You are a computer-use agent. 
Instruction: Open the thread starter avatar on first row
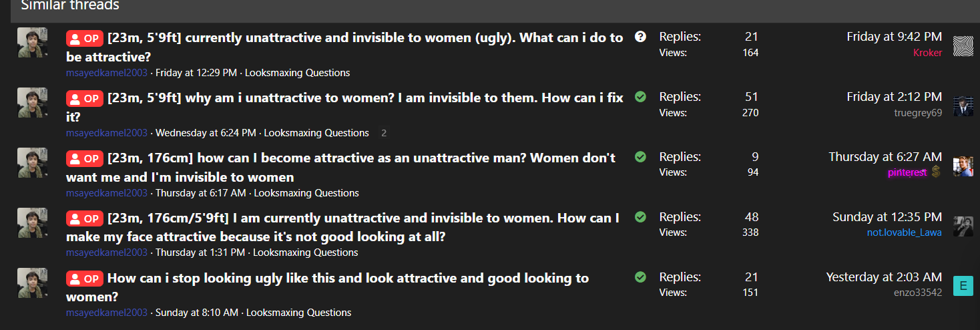[x=32, y=43]
